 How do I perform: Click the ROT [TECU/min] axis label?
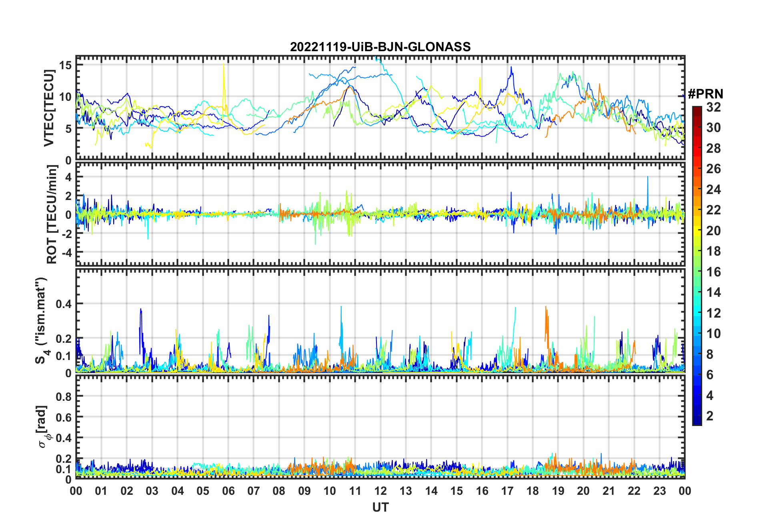point(52,215)
